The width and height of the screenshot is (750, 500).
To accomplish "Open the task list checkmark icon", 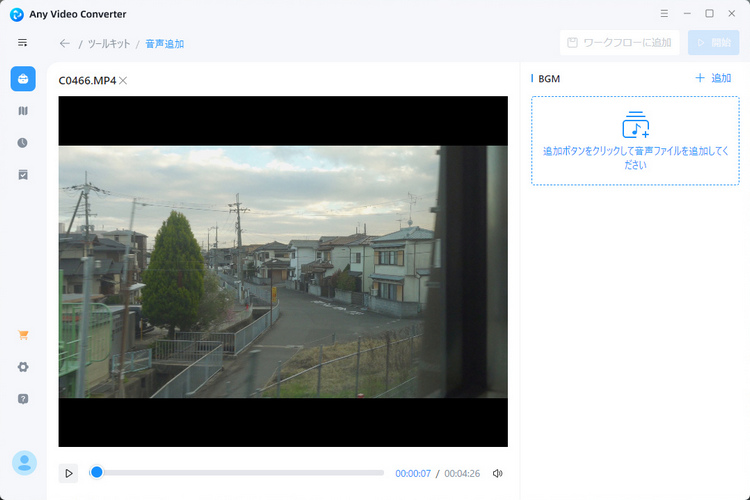I will (23, 175).
